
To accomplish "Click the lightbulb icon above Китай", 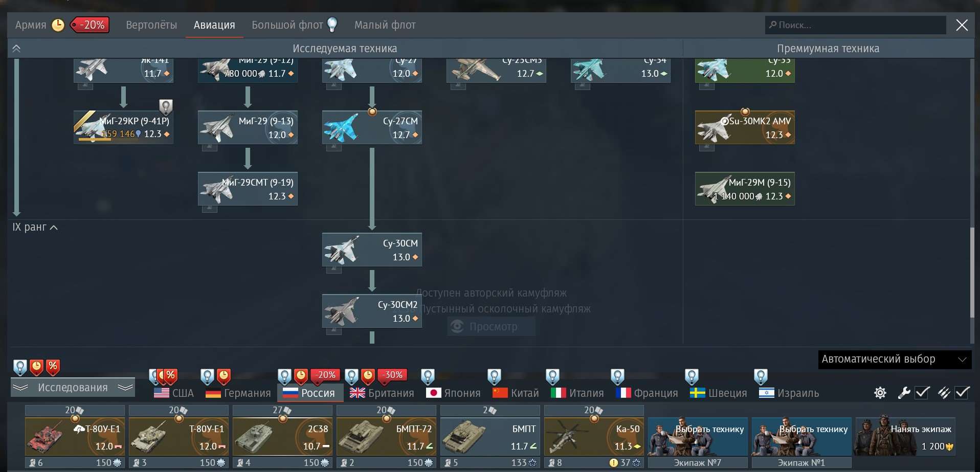I will [494, 377].
